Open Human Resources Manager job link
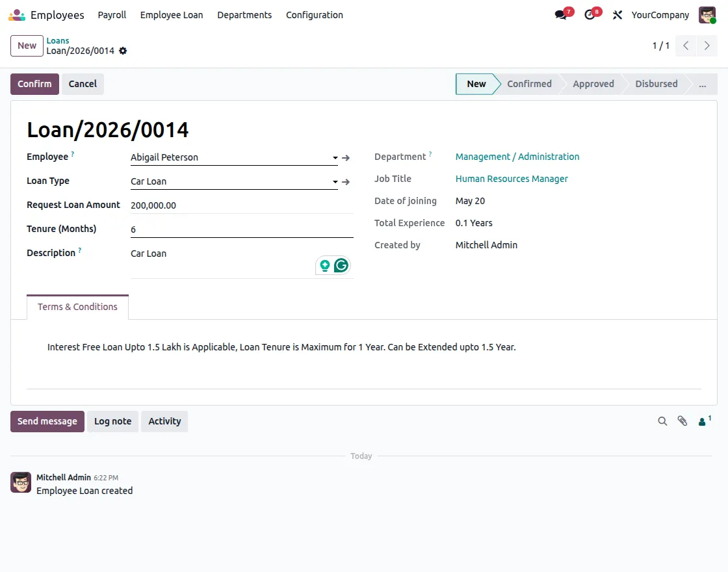 [x=511, y=179]
